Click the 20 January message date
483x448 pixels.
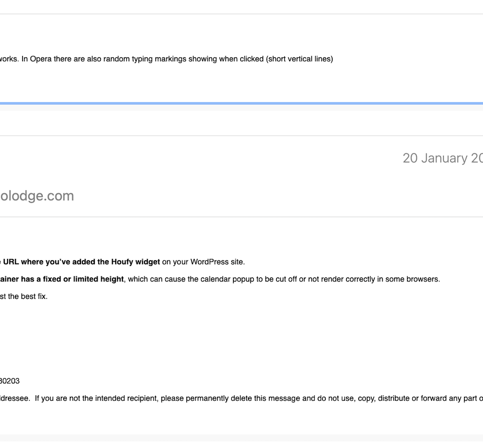[442, 158]
